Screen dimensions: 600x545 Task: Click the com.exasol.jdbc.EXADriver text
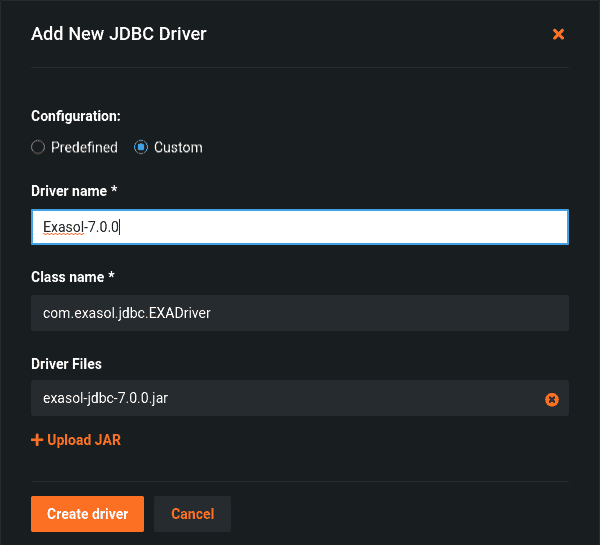[x=126, y=313]
